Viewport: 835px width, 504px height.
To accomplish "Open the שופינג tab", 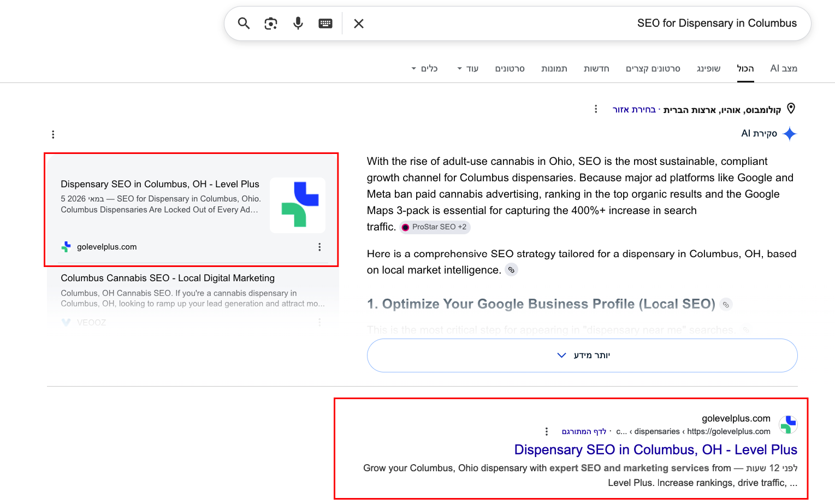I will [x=708, y=68].
